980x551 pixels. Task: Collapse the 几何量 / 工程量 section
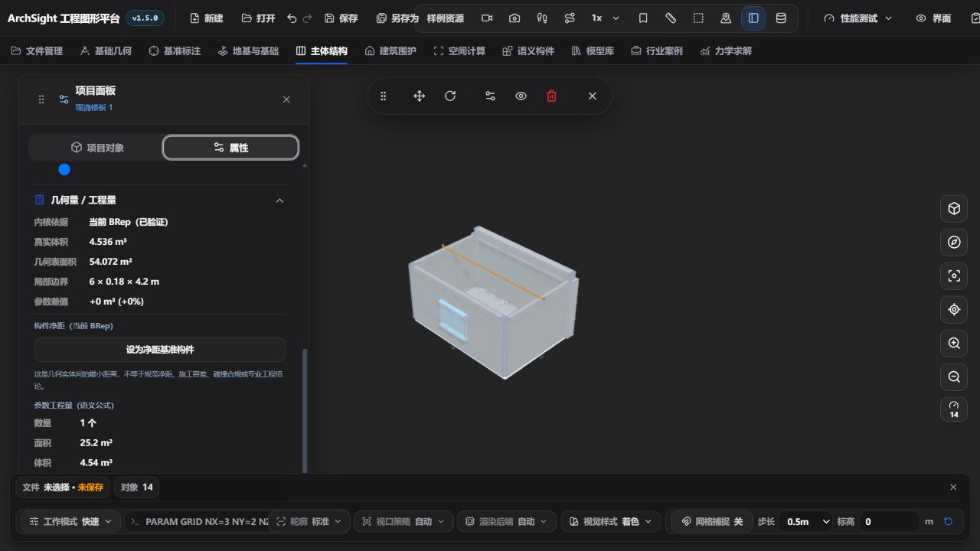coord(279,201)
